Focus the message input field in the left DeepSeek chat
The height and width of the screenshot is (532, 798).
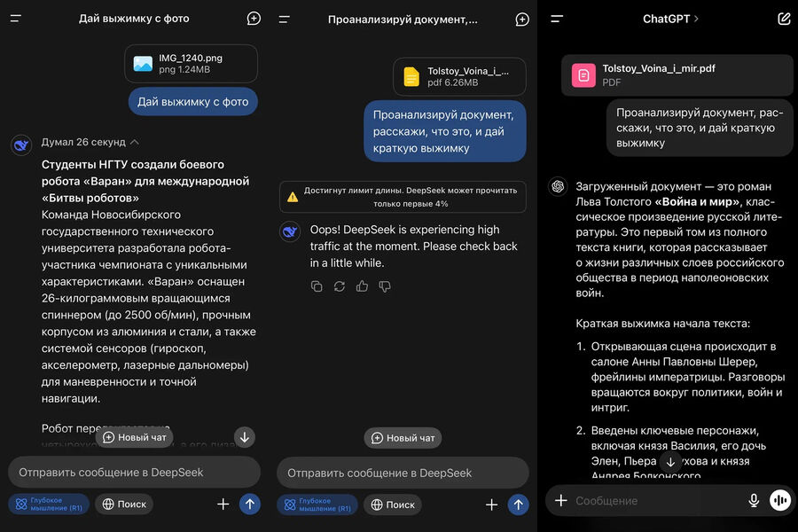135,473
